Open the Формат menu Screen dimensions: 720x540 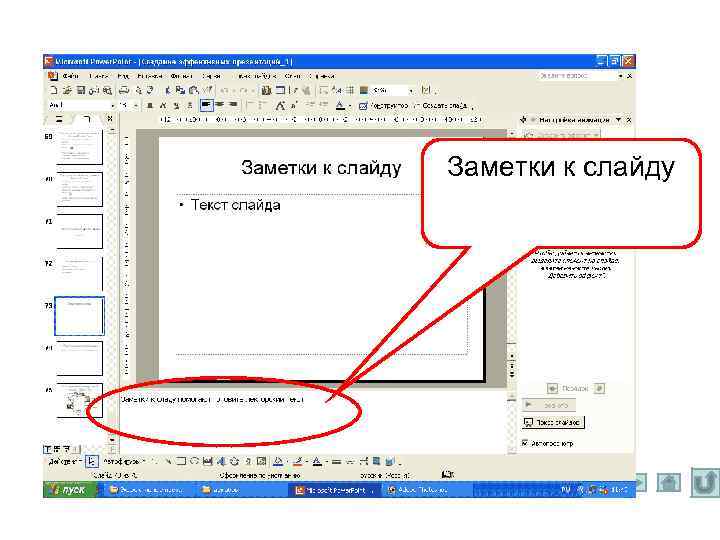pyautogui.click(x=181, y=76)
